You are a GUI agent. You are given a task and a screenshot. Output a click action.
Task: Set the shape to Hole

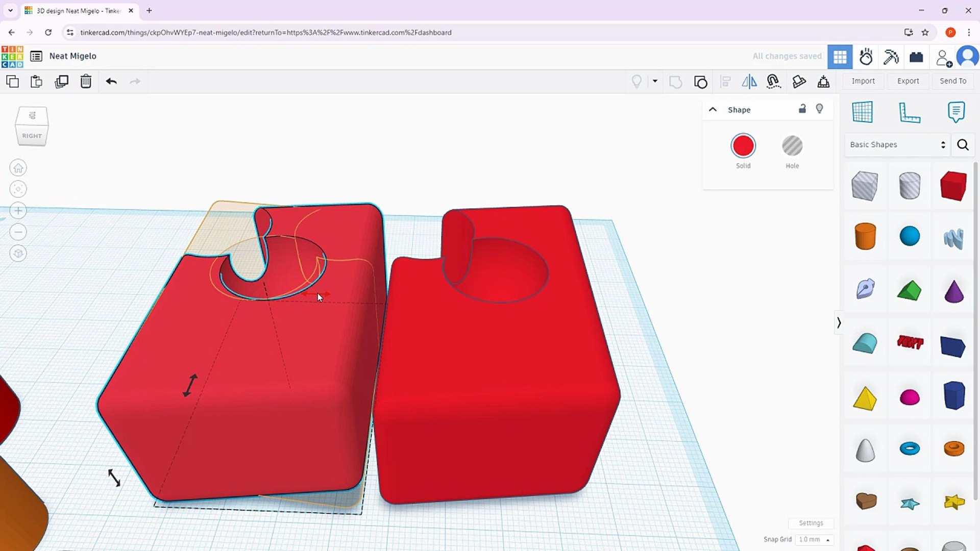pyautogui.click(x=792, y=146)
